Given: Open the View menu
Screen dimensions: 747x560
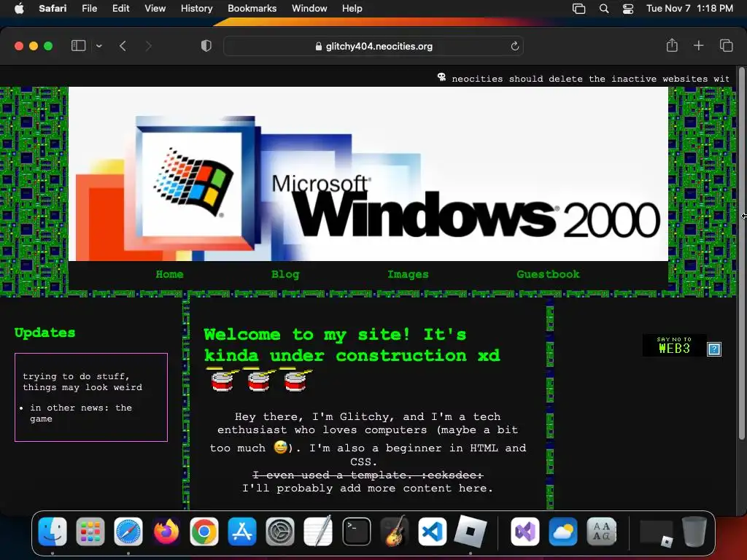Looking at the screenshot, I should pyautogui.click(x=155, y=8).
